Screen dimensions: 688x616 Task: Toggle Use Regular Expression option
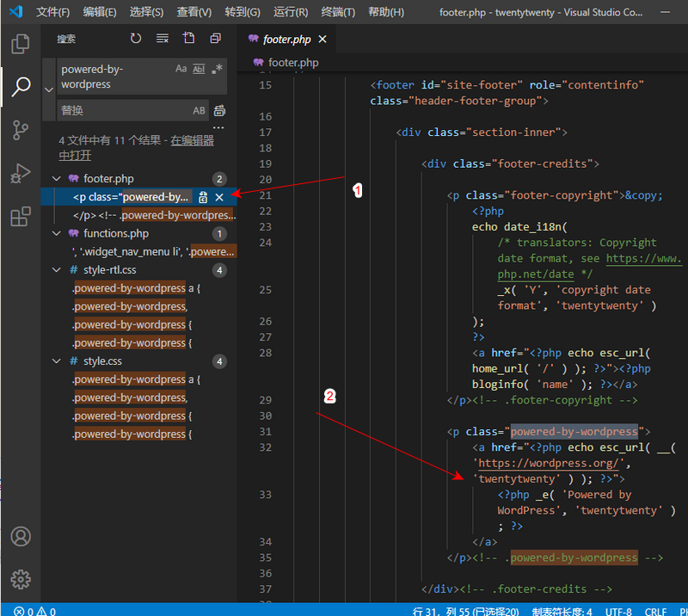tap(217, 69)
